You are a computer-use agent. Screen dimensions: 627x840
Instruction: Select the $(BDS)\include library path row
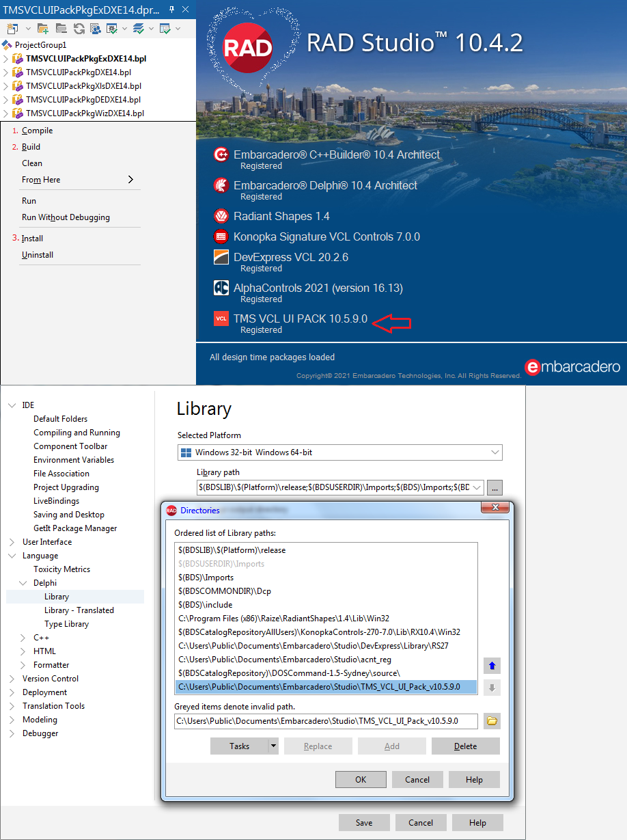pyautogui.click(x=326, y=605)
